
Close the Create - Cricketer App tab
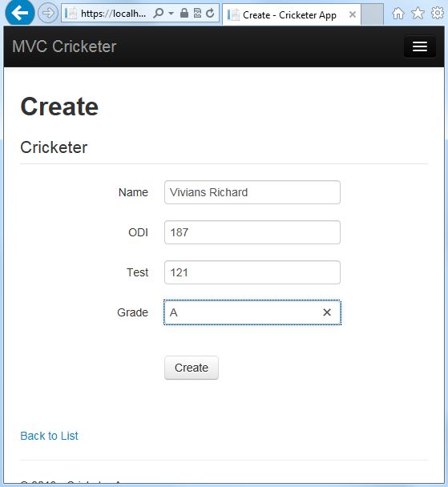(x=353, y=14)
